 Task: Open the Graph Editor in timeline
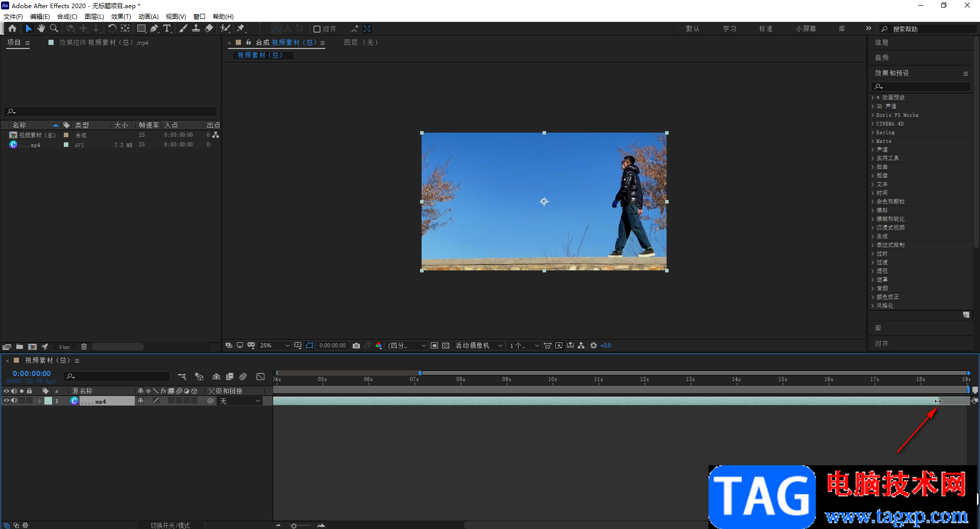(260, 376)
